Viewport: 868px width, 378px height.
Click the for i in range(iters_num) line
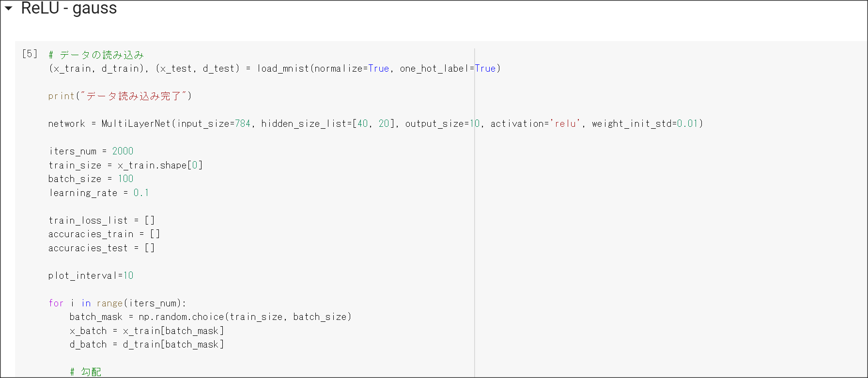click(x=117, y=303)
